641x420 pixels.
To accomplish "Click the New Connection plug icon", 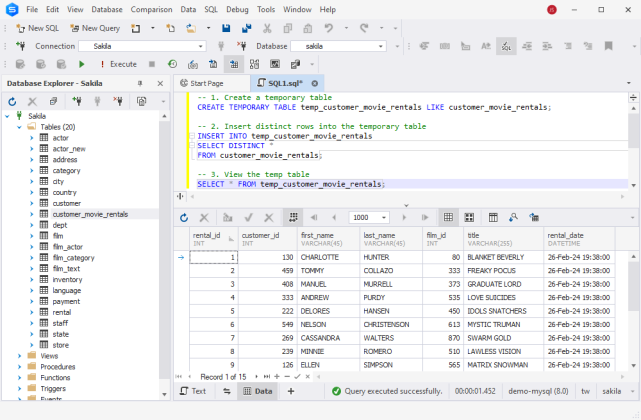I will [20, 46].
